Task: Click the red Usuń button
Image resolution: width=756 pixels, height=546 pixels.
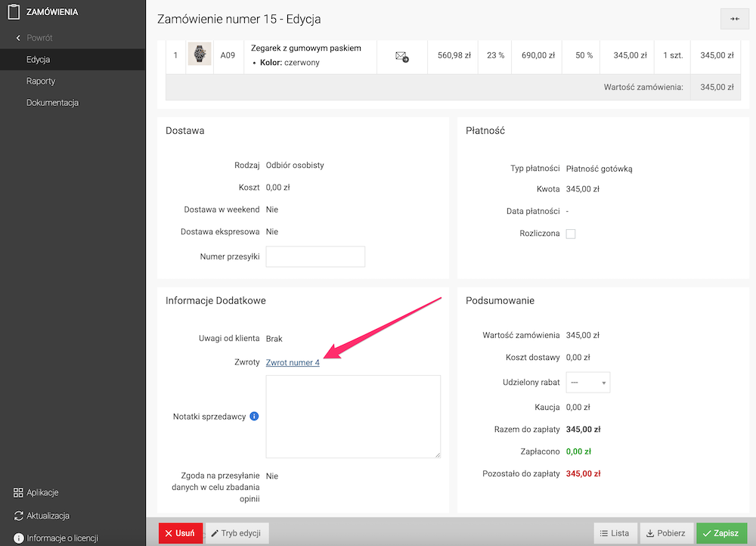Action: tap(181, 533)
